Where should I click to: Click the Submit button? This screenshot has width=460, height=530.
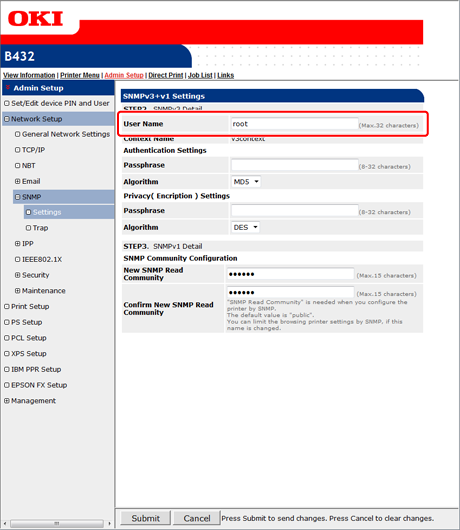click(145, 518)
